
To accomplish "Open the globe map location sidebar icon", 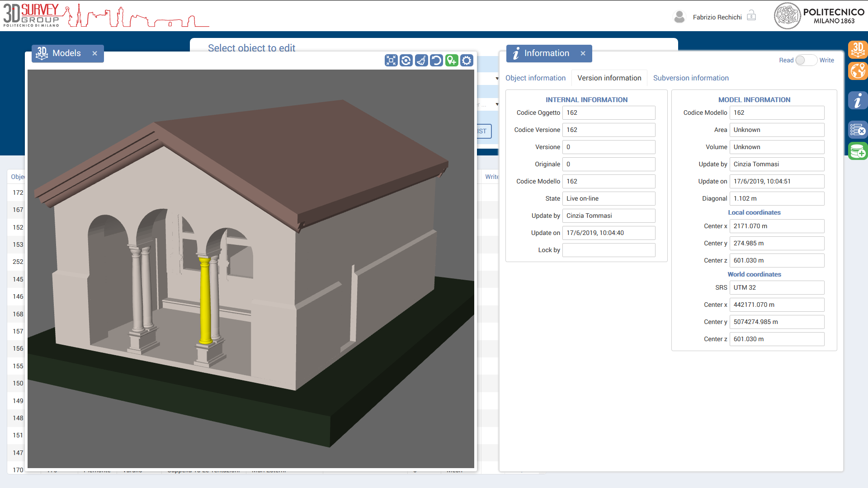I will coord(858,71).
